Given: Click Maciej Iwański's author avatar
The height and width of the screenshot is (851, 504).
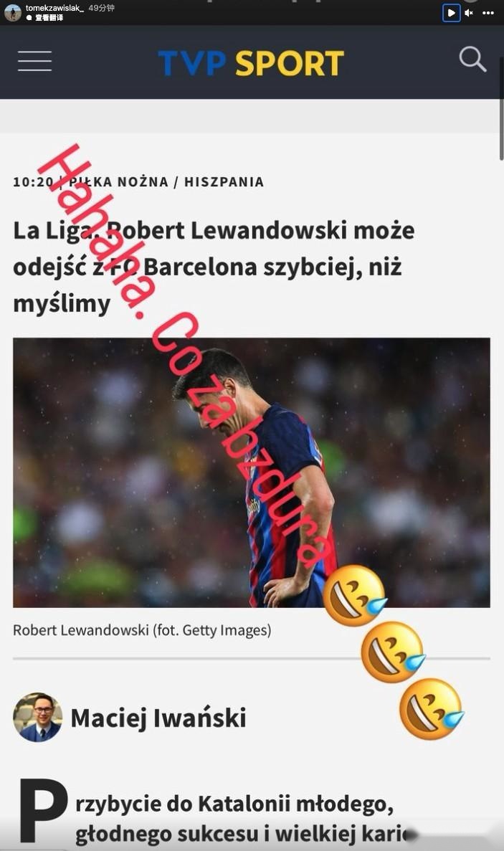Looking at the screenshot, I should (37, 717).
